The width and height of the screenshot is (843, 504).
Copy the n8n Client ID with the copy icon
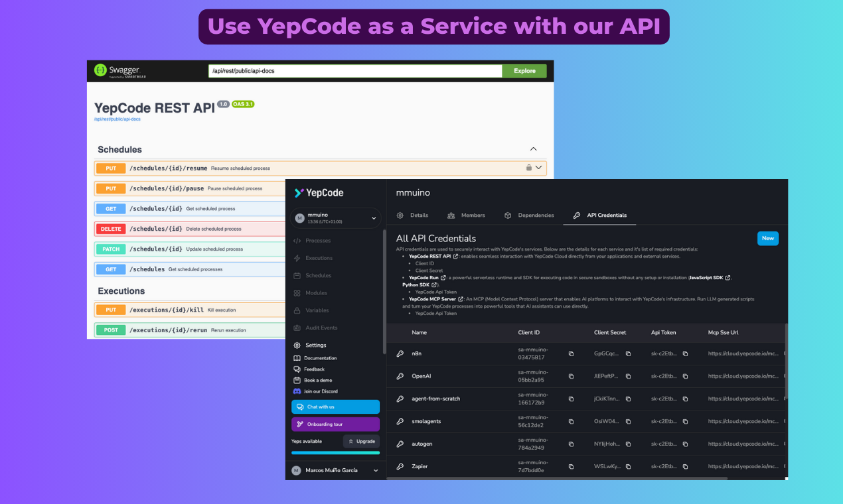(x=572, y=353)
